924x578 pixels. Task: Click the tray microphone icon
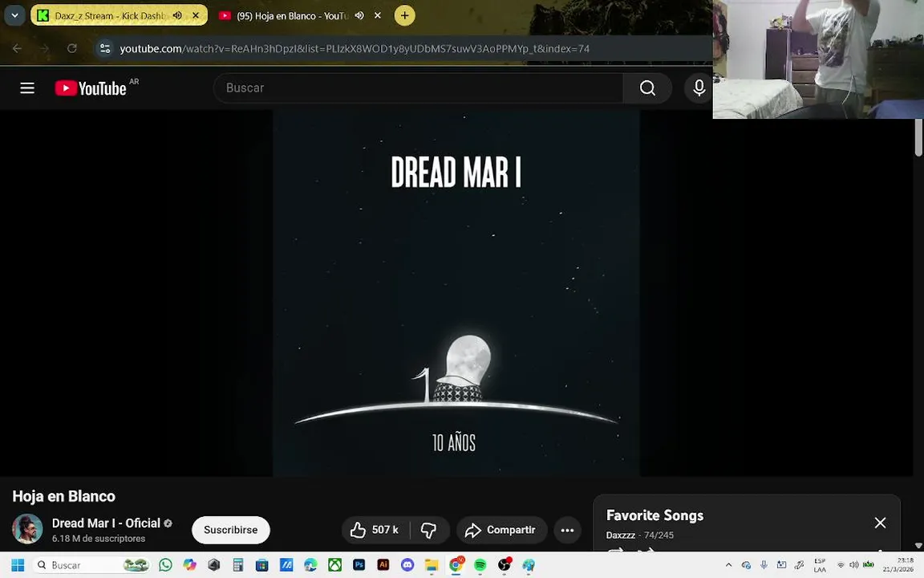(764, 565)
